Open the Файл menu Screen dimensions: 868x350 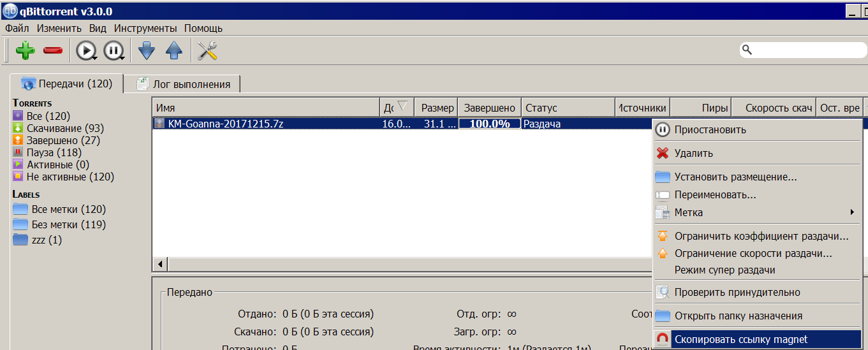coord(17,28)
